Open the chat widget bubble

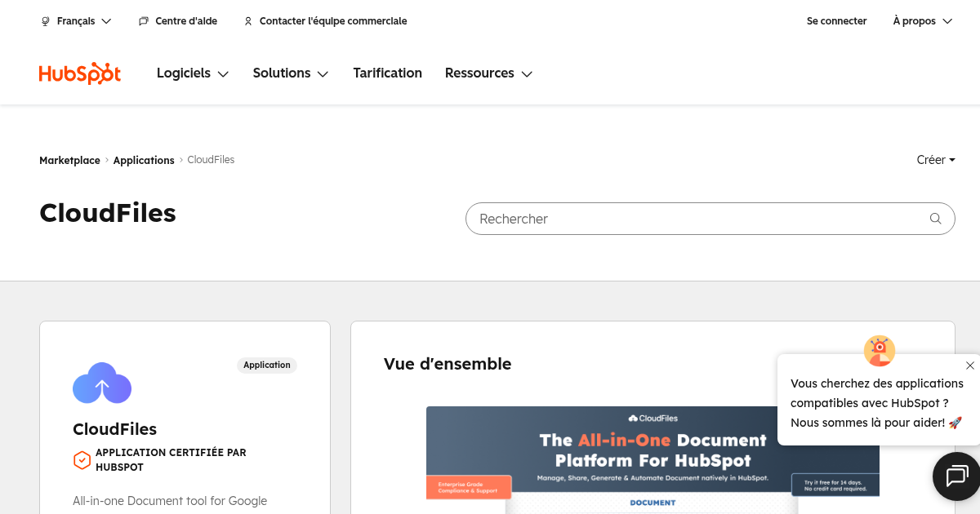[x=956, y=476]
